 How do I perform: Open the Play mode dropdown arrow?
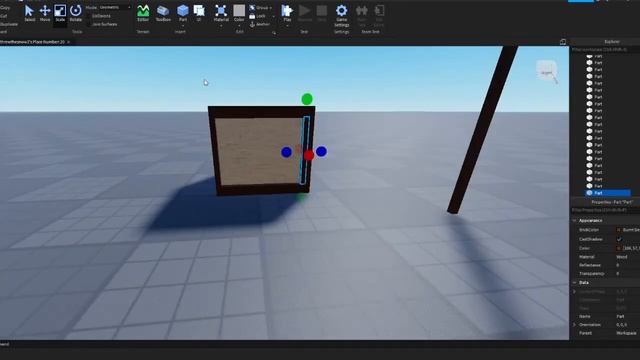click(x=287, y=25)
